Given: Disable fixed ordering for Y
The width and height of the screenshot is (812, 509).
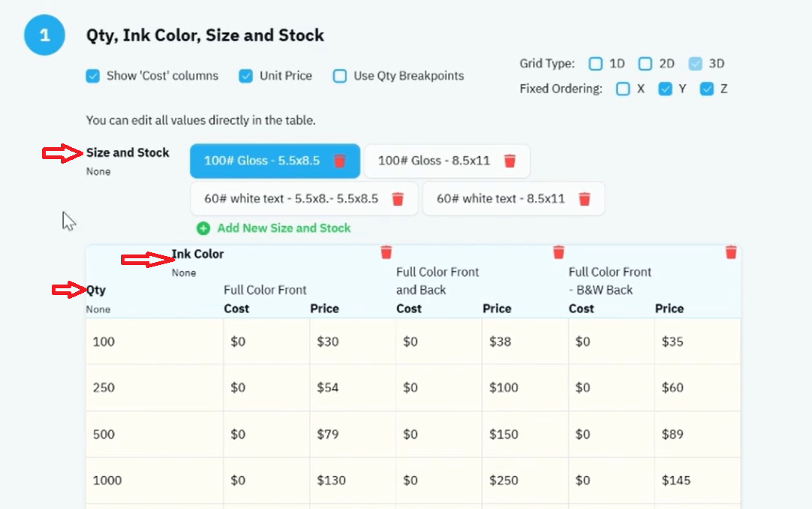Looking at the screenshot, I should (x=665, y=89).
